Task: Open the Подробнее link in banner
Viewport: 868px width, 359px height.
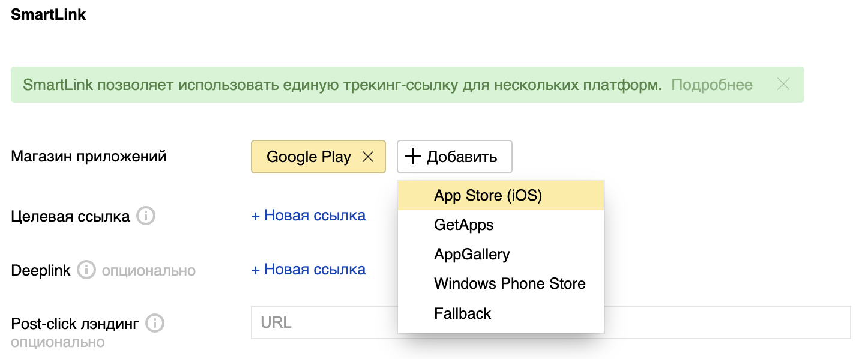Action: click(711, 85)
